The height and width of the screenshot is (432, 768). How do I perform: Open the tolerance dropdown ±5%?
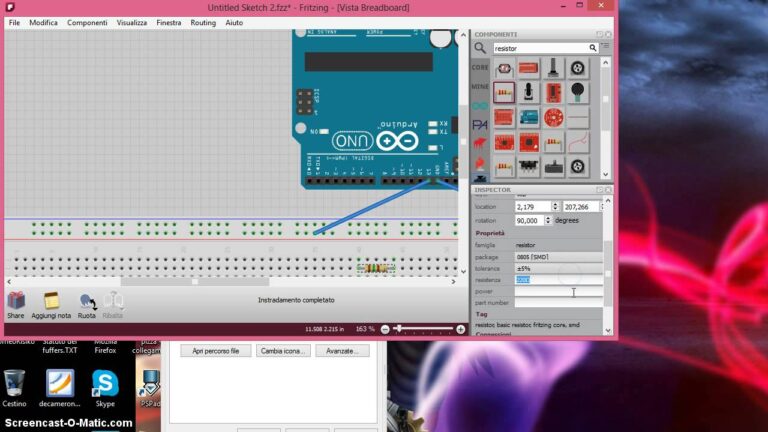coord(558,268)
